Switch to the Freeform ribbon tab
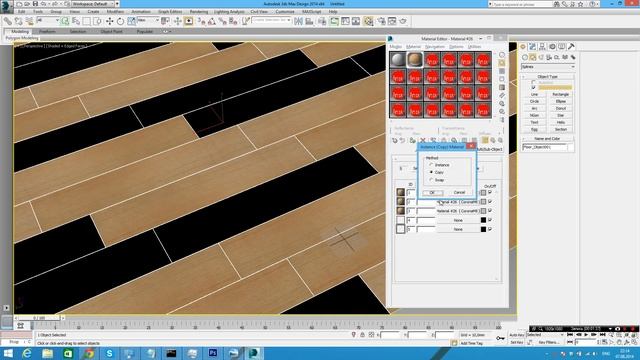Viewport: 640px width, 360px height. coord(47,31)
